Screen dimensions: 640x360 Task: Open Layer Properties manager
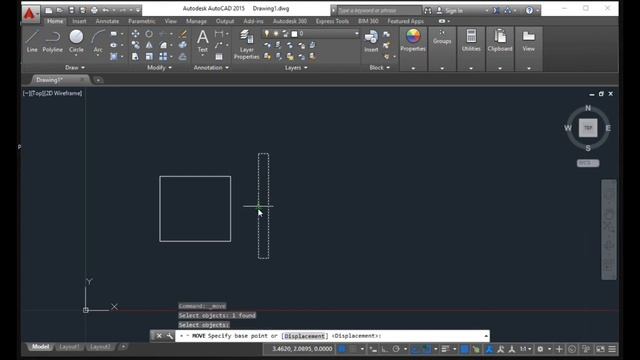tap(246, 44)
